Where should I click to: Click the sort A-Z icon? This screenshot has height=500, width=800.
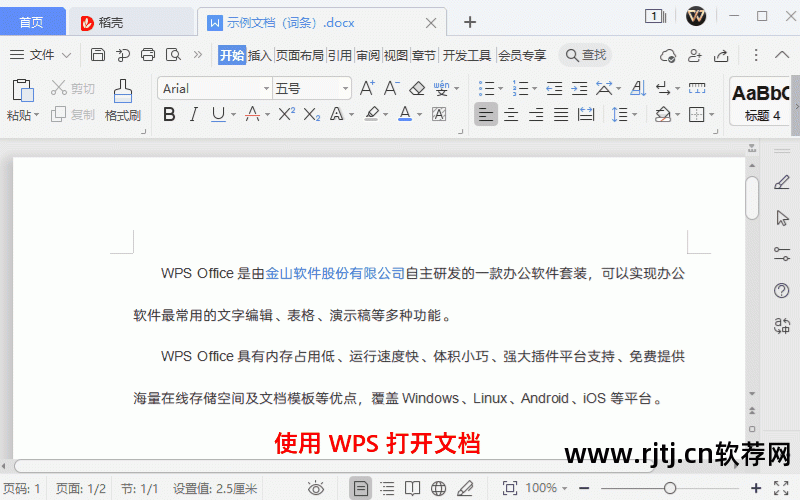pyautogui.click(x=638, y=88)
